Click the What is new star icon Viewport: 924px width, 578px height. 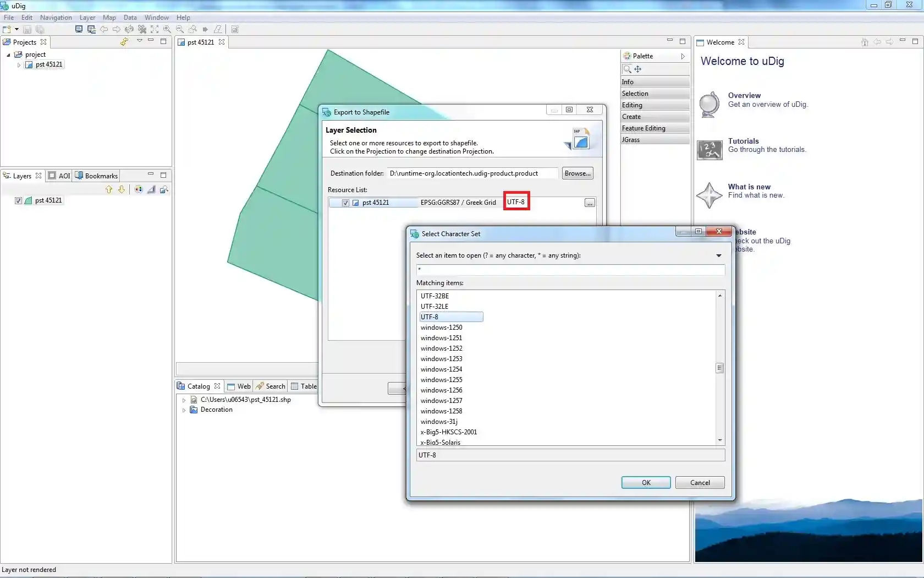click(710, 195)
